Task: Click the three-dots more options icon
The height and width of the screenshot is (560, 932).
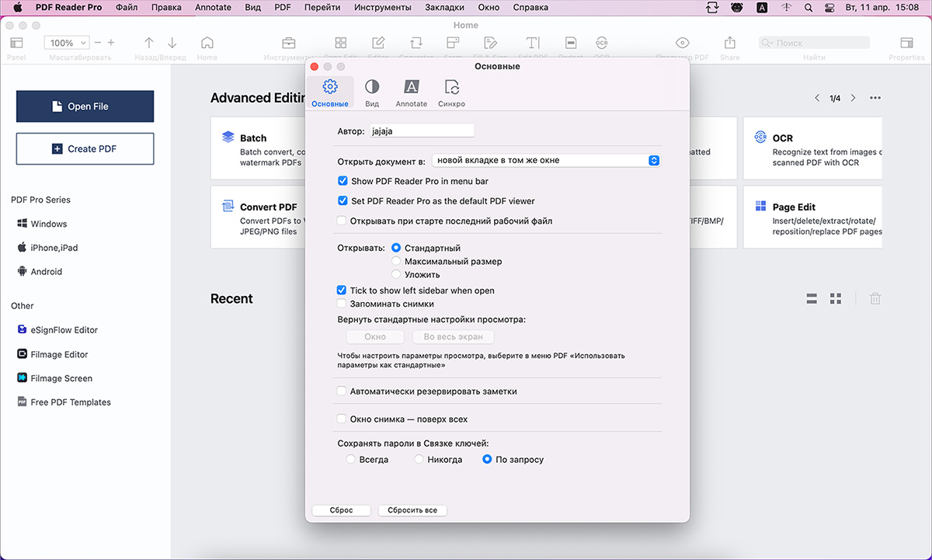Action: coord(875,99)
